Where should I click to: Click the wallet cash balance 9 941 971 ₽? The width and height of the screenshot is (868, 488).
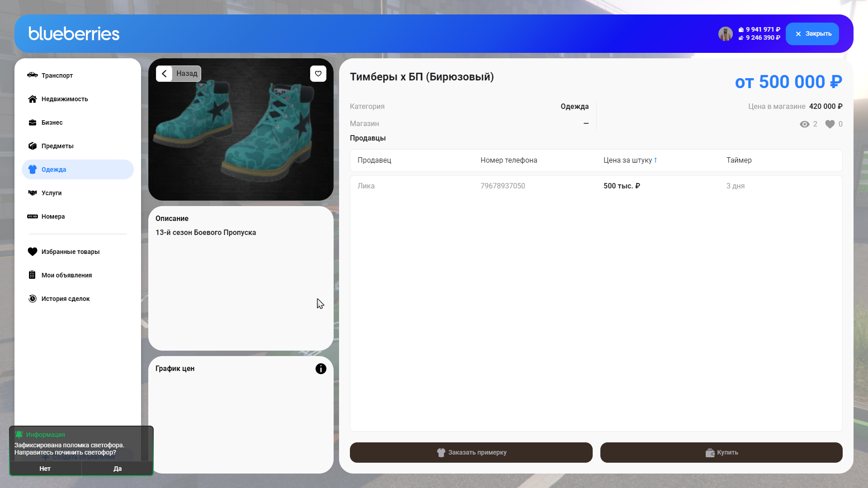(x=763, y=30)
